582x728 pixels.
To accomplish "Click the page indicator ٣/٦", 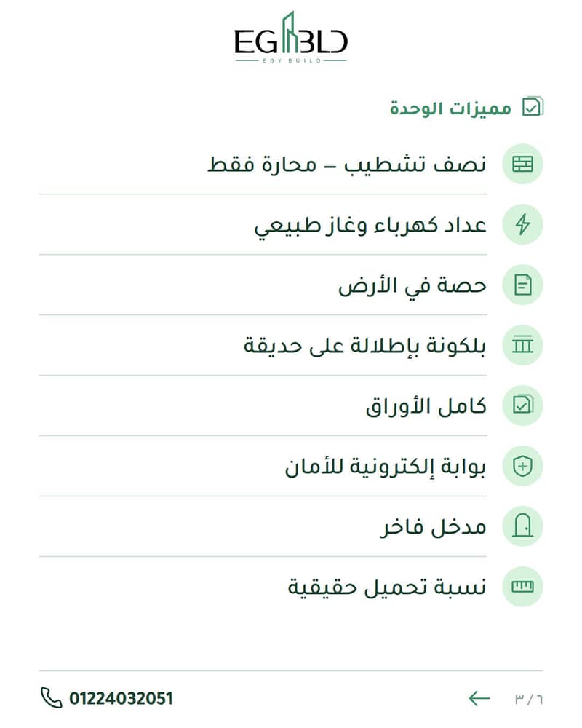I will click(529, 699).
